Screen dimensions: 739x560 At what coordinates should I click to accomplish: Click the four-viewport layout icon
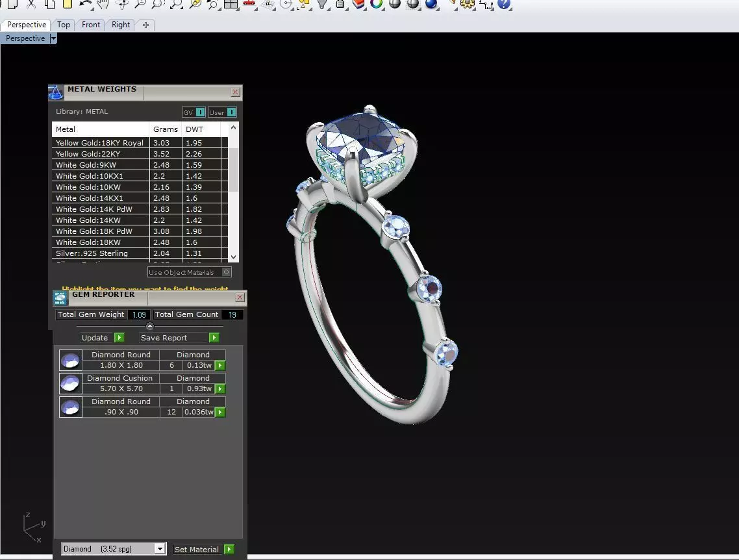click(x=231, y=5)
